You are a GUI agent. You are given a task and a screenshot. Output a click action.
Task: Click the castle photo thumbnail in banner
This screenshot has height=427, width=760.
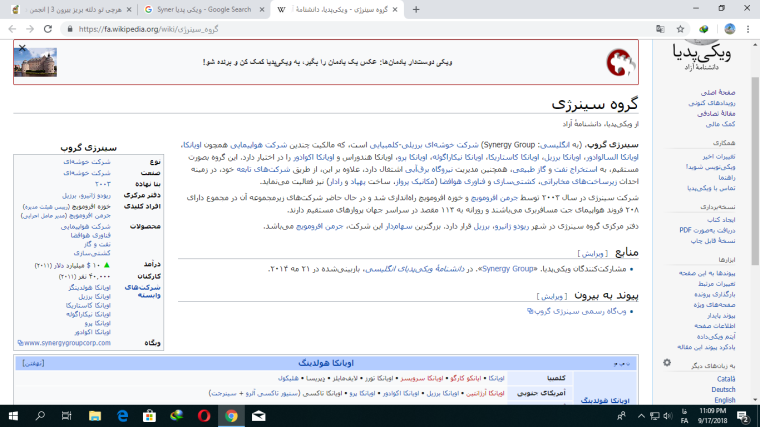35,62
